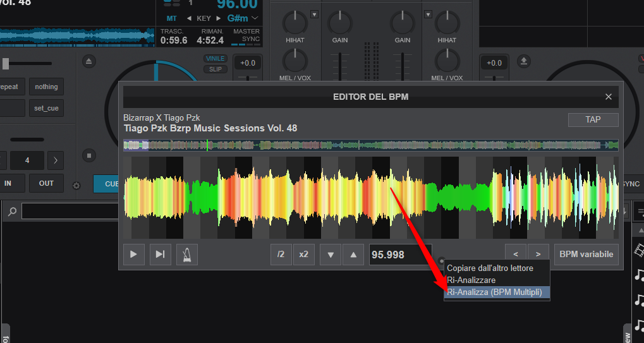Increase loop length with right chevron
644x343 pixels.
coord(56,160)
